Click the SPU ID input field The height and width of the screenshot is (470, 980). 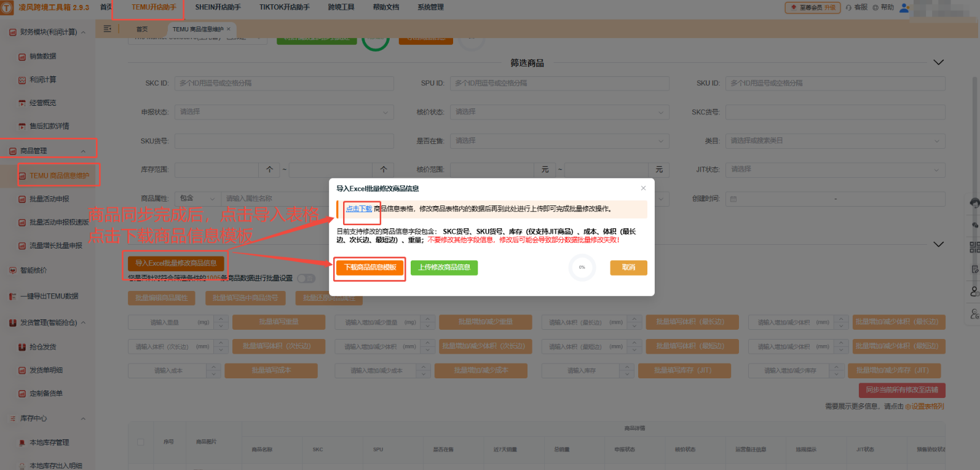[x=559, y=83]
